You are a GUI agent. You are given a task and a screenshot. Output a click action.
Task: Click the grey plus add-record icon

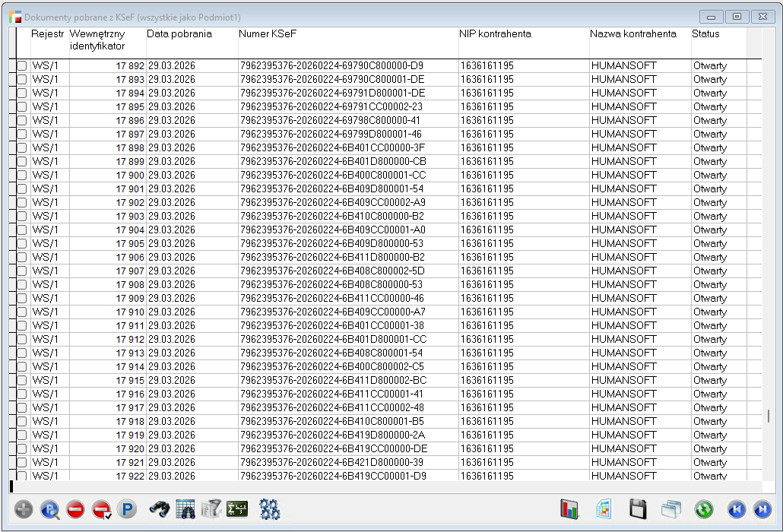(x=24, y=509)
